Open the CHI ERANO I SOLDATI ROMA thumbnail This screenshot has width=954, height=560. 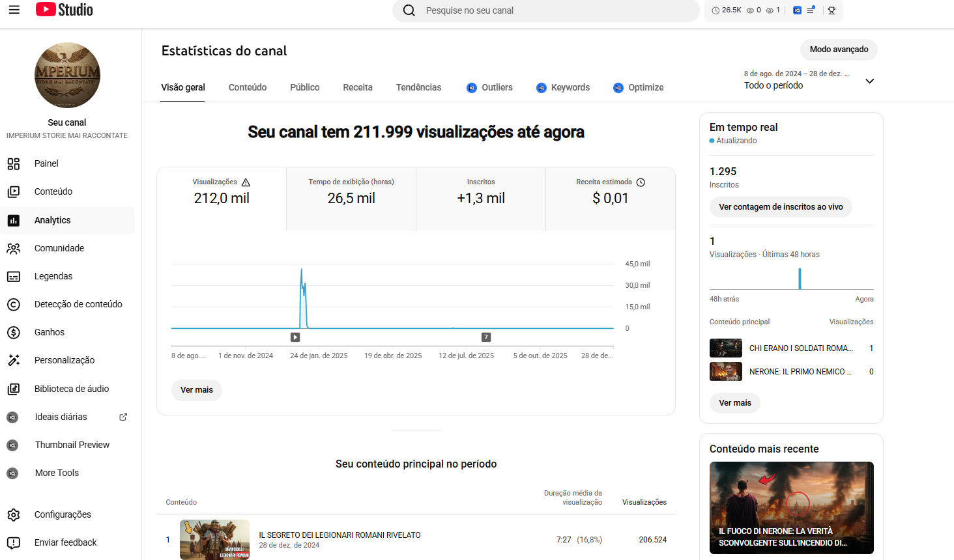click(726, 348)
